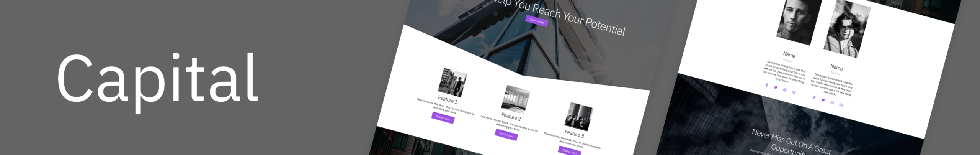Open the right profile's Twitter icon
This screenshot has width=980, height=155.
pos(823,100)
